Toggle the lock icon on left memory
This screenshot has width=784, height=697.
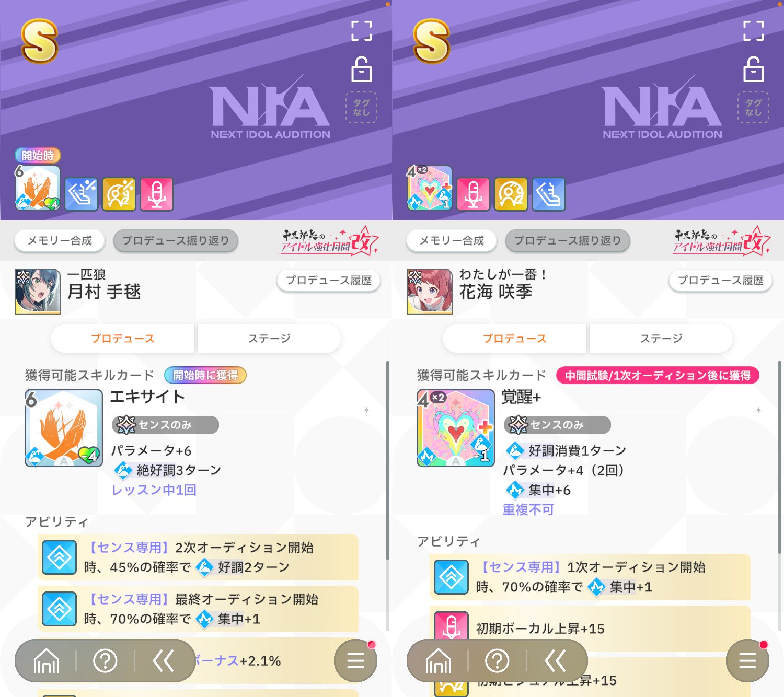(362, 69)
